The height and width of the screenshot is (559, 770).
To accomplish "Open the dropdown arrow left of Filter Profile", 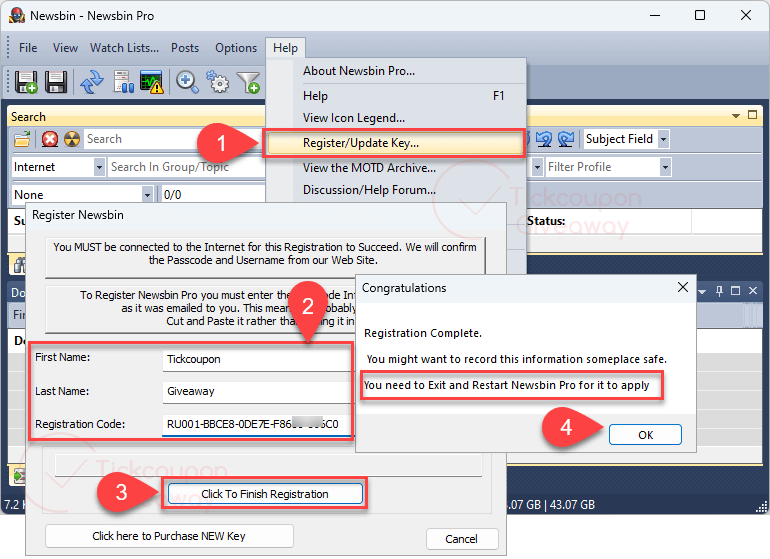I will pyautogui.click(x=537, y=168).
